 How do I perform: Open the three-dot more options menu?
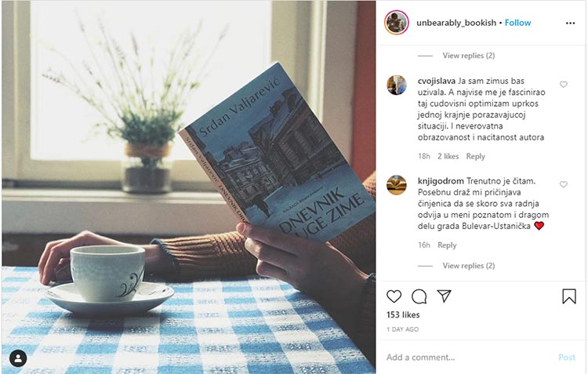tap(571, 24)
